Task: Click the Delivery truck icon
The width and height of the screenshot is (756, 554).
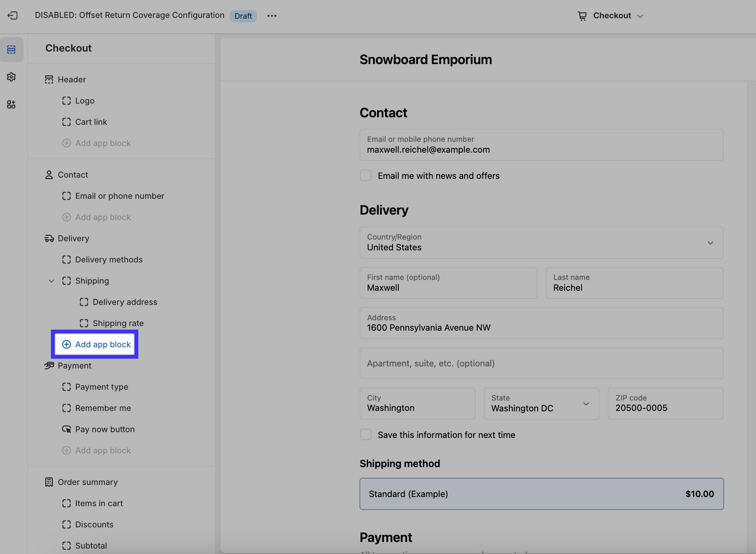Action: [x=49, y=238]
